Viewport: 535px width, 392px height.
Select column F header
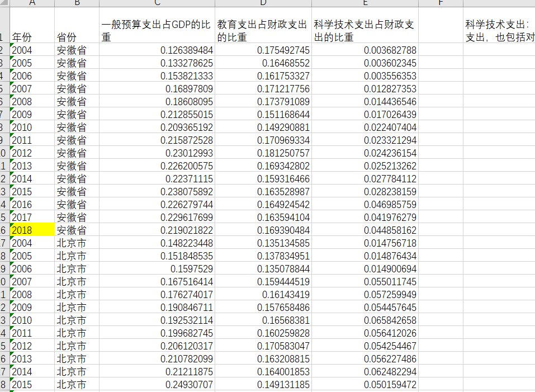[441, 3]
